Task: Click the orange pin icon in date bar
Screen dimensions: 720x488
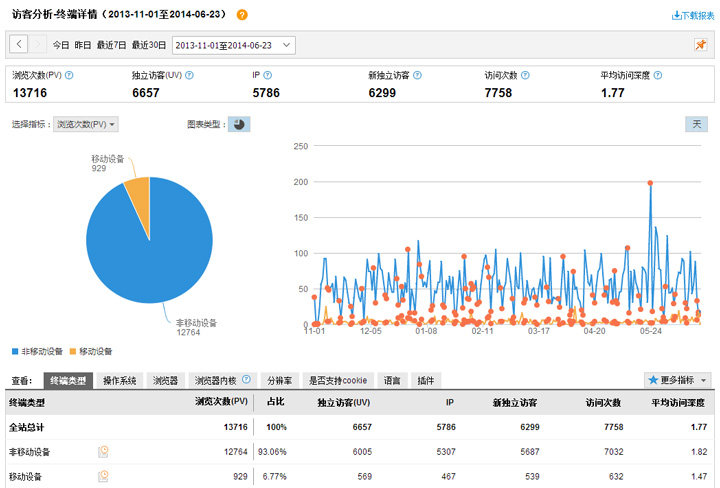Action: point(701,45)
